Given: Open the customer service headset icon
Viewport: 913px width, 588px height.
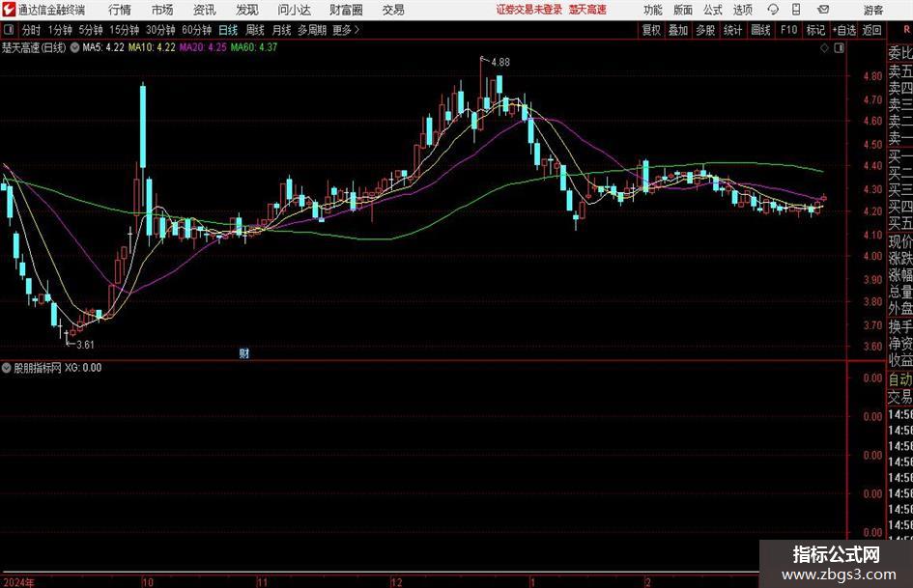Looking at the screenshot, I should (773, 10).
